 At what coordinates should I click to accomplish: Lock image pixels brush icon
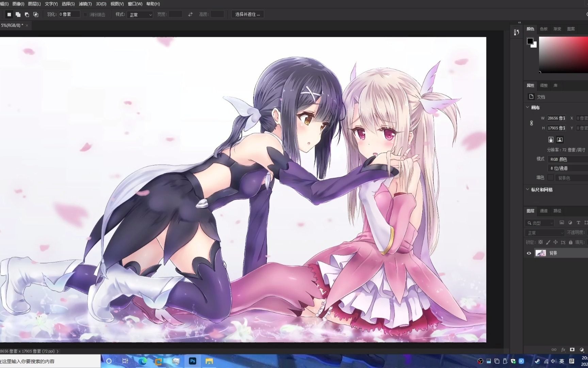tap(548, 242)
